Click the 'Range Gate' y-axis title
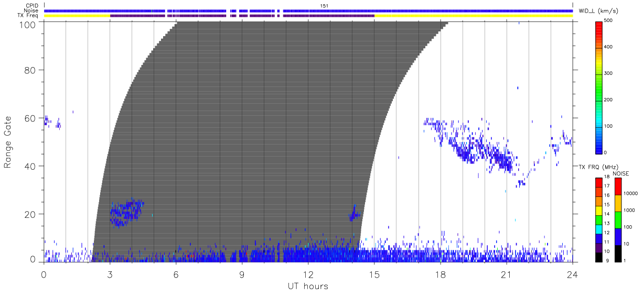The height and width of the screenshot is (297, 644). pyautogui.click(x=8, y=142)
